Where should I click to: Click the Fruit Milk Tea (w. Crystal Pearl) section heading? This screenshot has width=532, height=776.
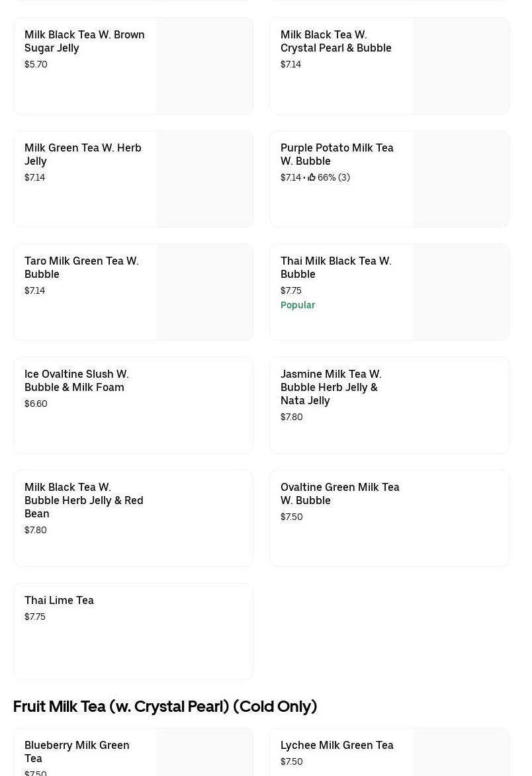pos(165,706)
